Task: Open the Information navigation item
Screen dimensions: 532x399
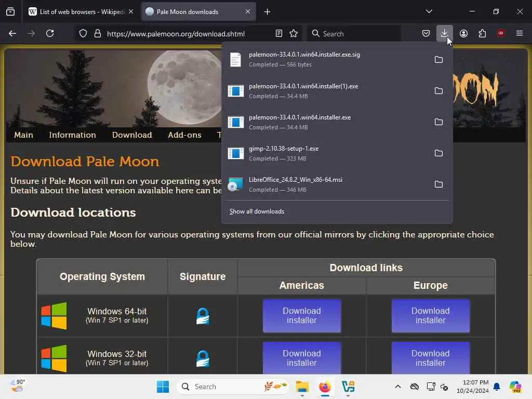Action: pyautogui.click(x=72, y=135)
